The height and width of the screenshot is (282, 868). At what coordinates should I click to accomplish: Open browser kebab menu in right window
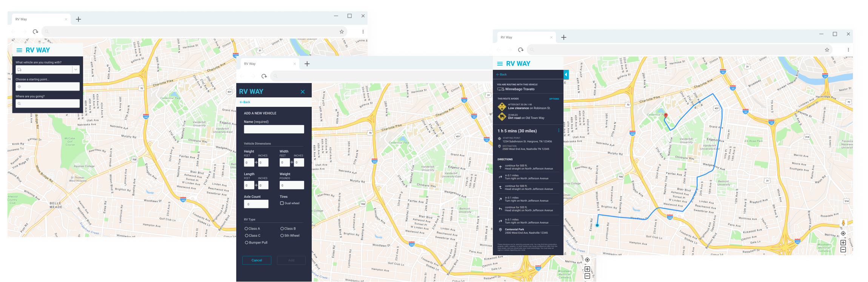(848, 50)
